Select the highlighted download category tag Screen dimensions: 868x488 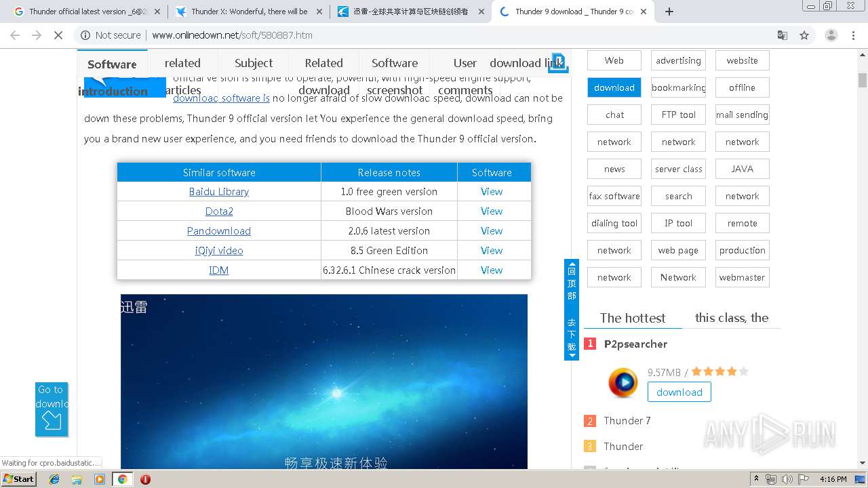[614, 87]
